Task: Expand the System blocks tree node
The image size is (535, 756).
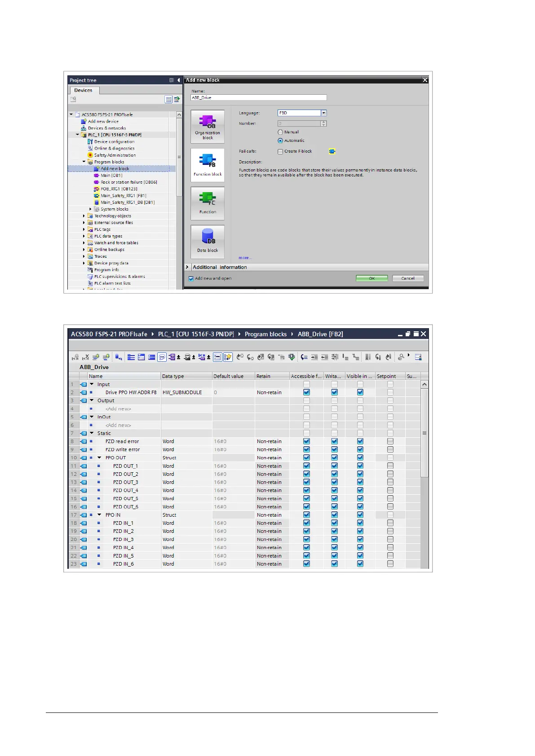Action: tap(90, 209)
